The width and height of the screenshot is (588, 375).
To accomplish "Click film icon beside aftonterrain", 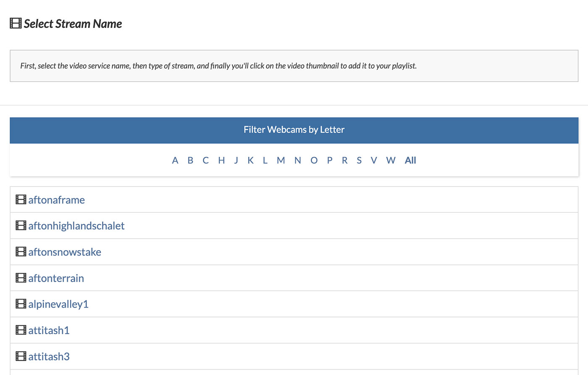I will (21, 278).
